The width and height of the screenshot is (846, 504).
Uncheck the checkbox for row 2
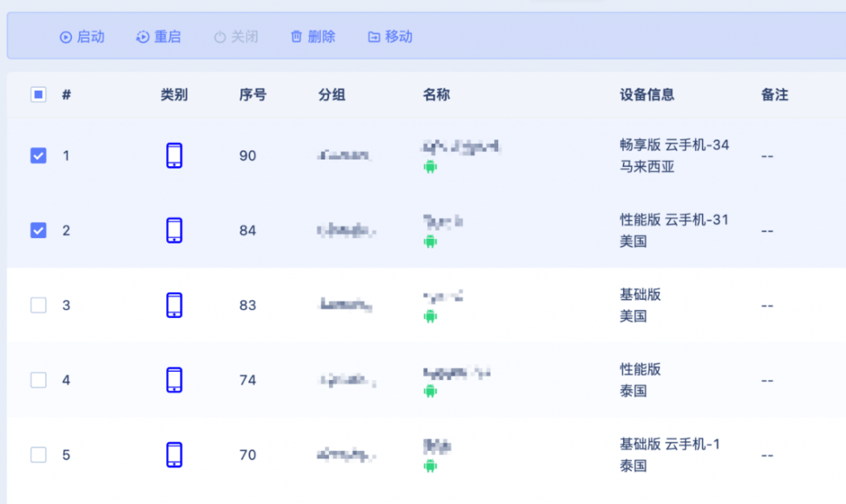click(39, 231)
